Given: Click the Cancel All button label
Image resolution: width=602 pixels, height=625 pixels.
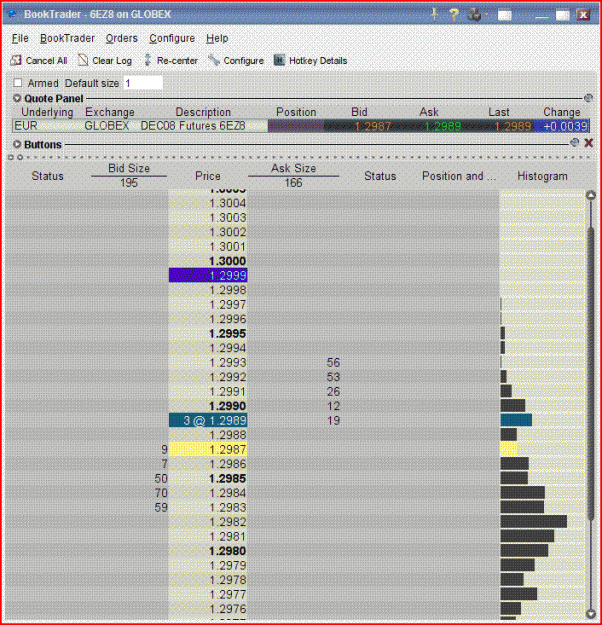Looking at the screenshot, I should pos(46,61).
